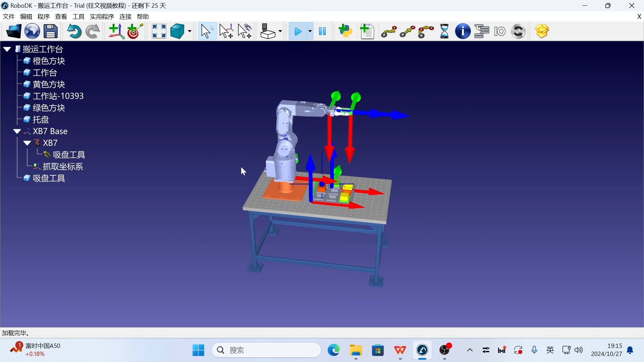Insert a joint movement instruction
The width and height of the screenshot is (644, 362).
389,32
